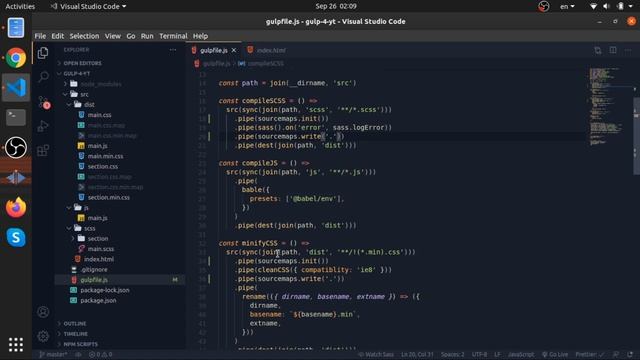Image resolution: width=640 pixels, height=360 pixels.
Task: Open the .gitignore file
Action: click(x=94, y=269)
